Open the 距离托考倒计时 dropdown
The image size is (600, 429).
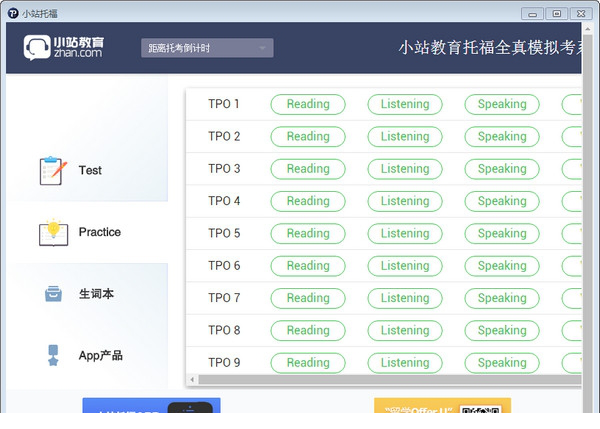click(207, 48)
